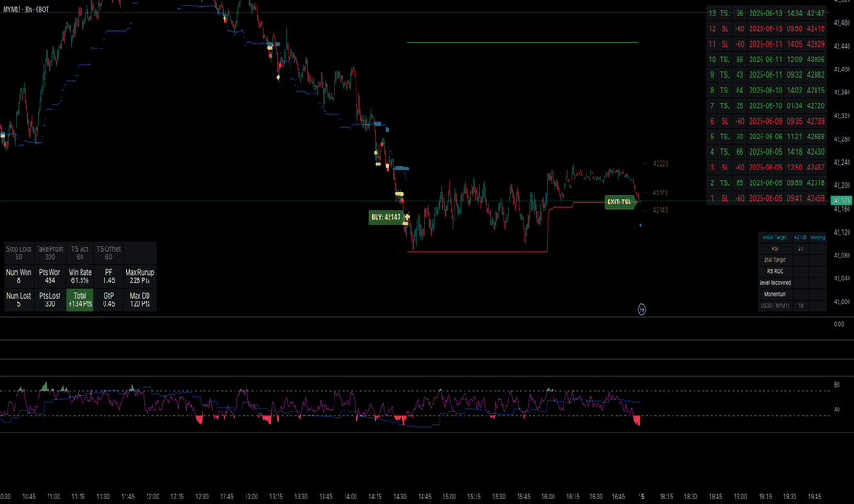The width and height of the screenshot is (854, 504).
Task: Click the Num Lost 5 cell
Action: coord(18,300)
